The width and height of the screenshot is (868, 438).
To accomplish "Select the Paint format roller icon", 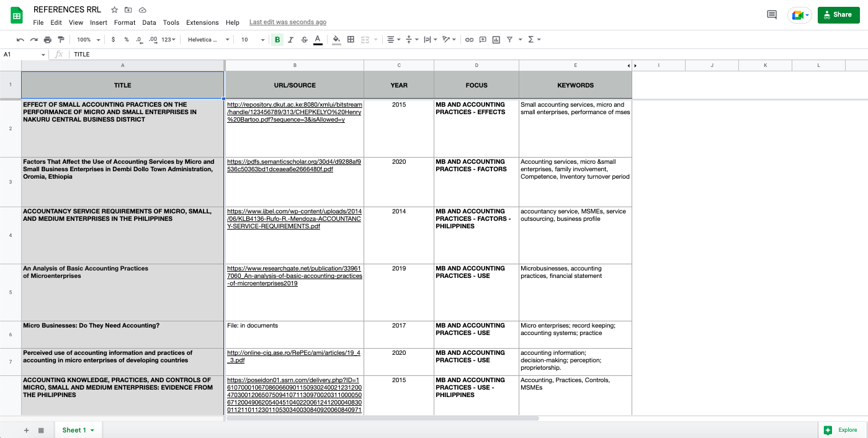I will 61,40.
